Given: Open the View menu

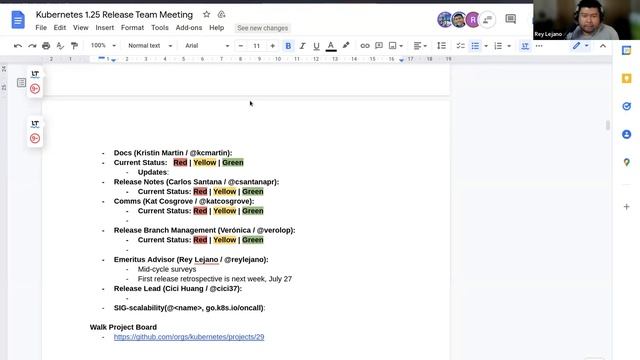Looking at the screenshot, I should click(x=80, y=28).
